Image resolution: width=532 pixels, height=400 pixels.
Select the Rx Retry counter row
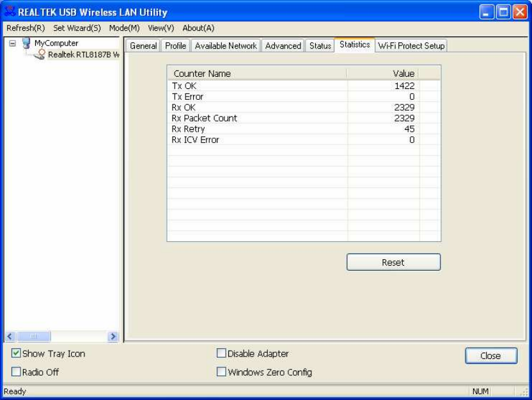coord(304,129)
